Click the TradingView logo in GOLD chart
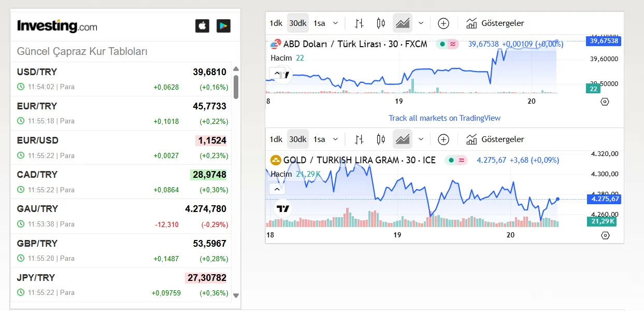Image resolution: width=644 pixels, height=311 pixels. tap(283, 209)
